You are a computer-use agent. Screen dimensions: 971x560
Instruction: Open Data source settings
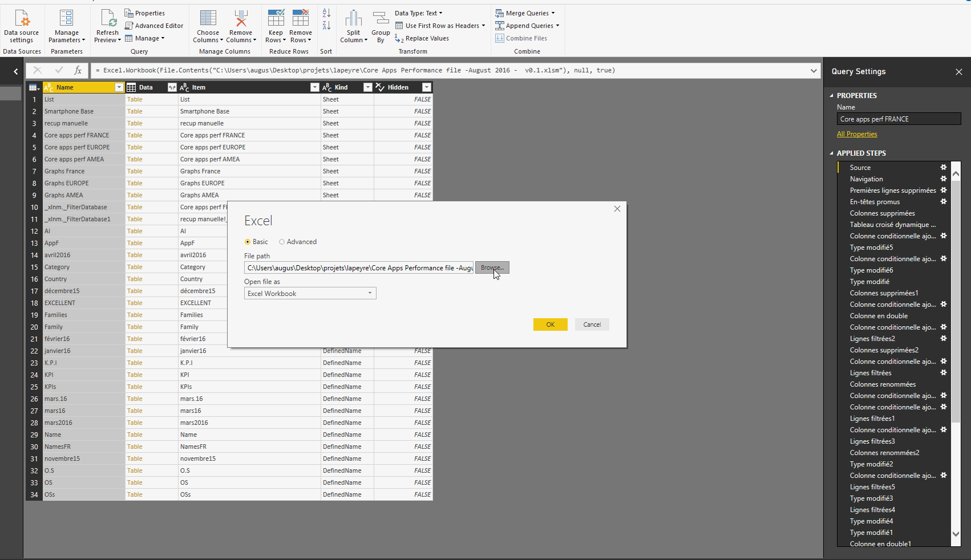tap(22, 26)
